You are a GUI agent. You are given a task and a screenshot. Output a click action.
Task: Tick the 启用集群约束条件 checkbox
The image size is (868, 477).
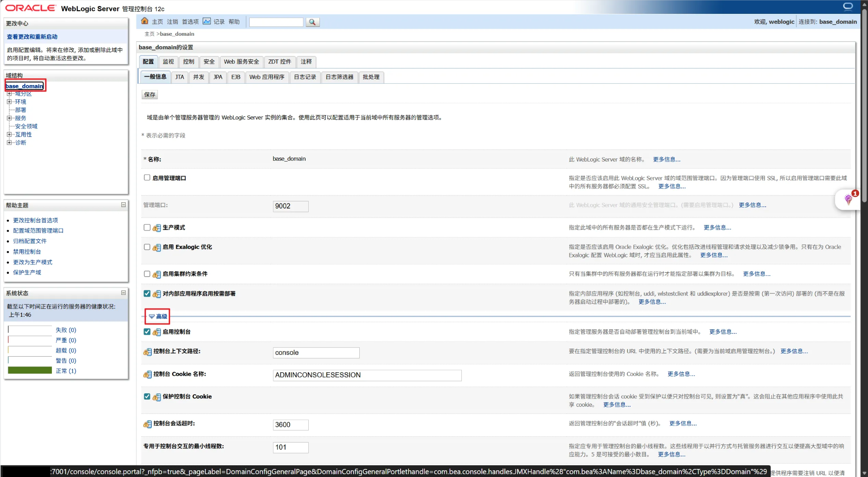point(147,274)
